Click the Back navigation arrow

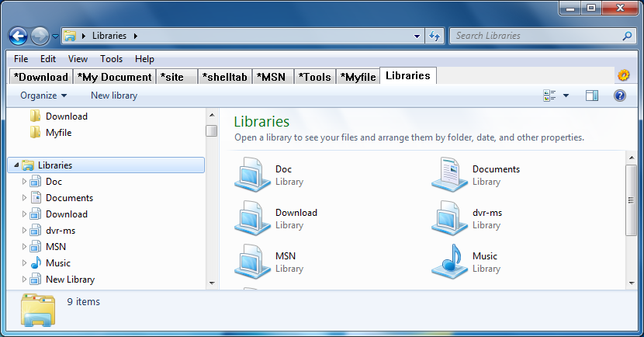(18, 36)
